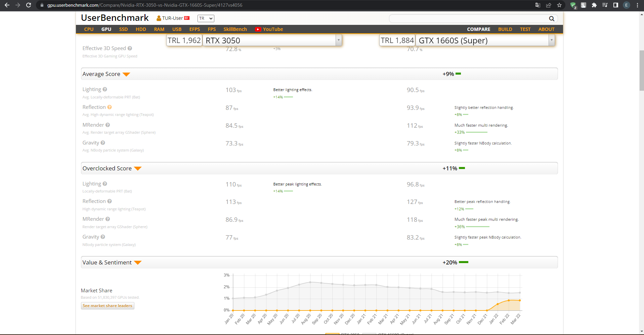Go back with the browser back arrow

(7, 5)
